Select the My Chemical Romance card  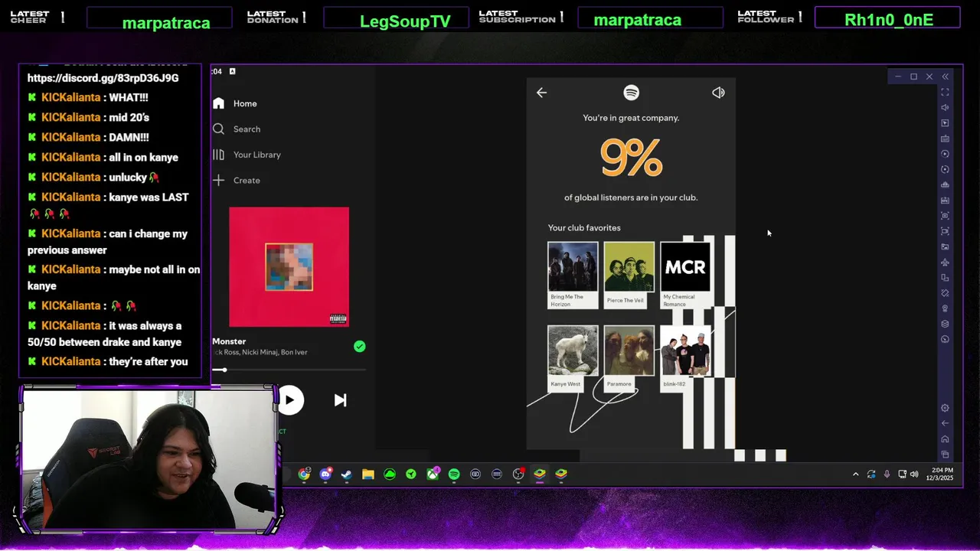tap(685, 275)
